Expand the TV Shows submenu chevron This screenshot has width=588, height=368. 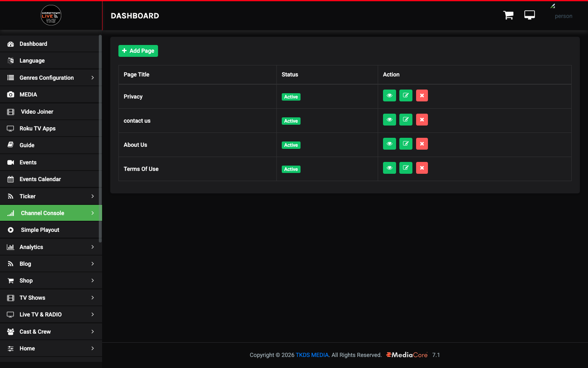[93, 298]
